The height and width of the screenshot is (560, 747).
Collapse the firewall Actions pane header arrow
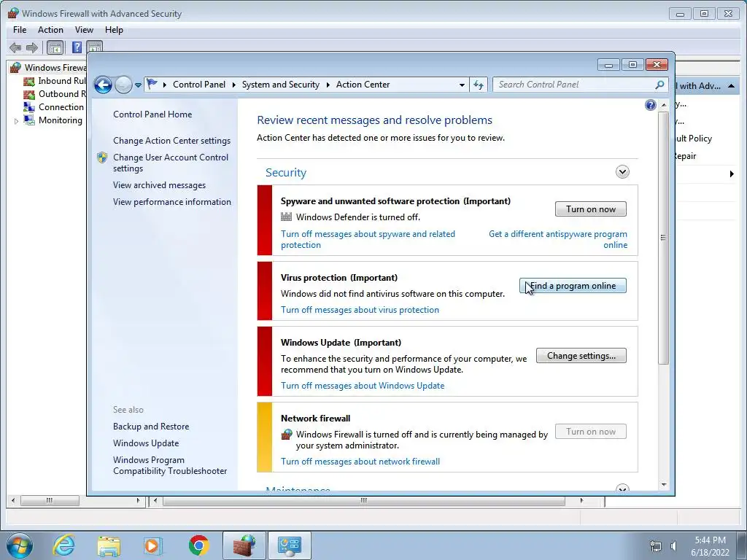point(731,86)
